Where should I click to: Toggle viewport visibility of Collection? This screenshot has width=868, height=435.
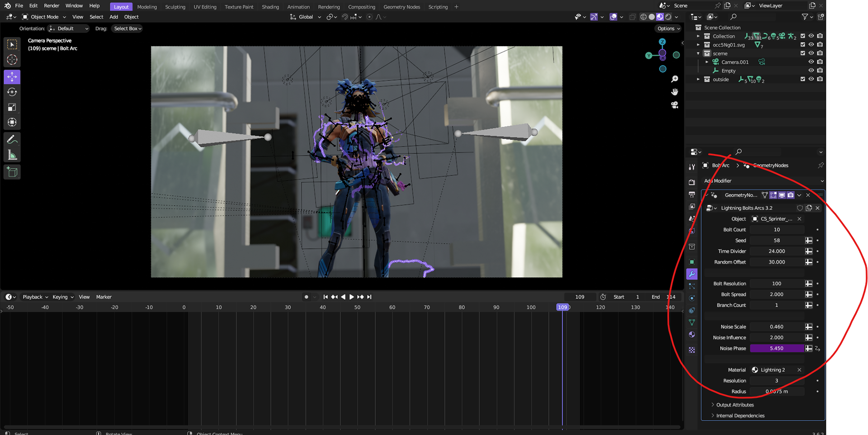pos(811,36)
